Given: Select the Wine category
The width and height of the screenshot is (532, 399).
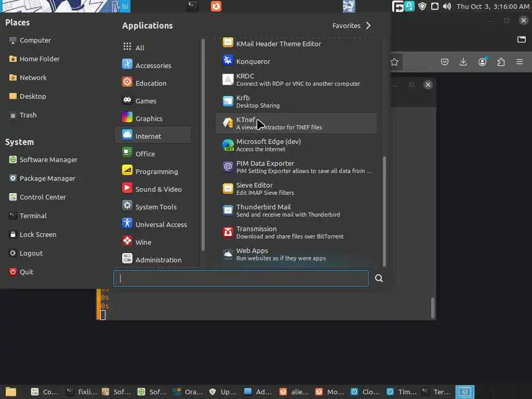Looking at the screenshot, I should (153, 242).
